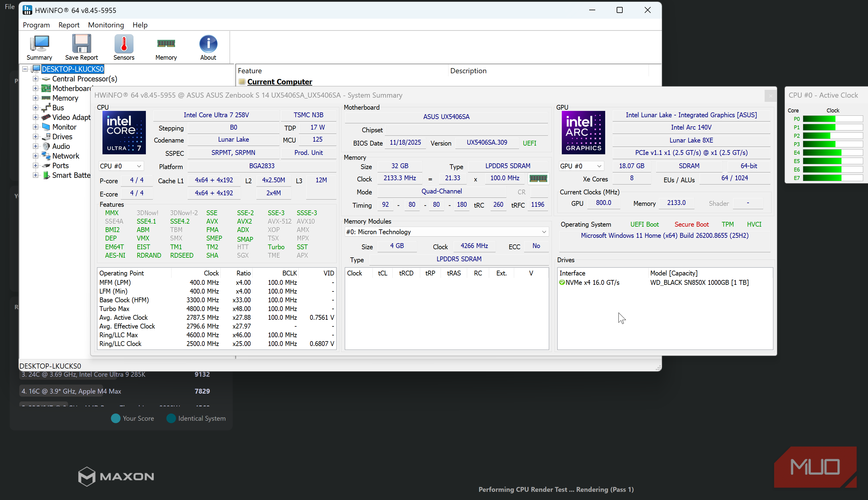Click the Intel Core Ultra 7 258V field
Viewport: 868px width, 500px height.
tap(216, 115)
